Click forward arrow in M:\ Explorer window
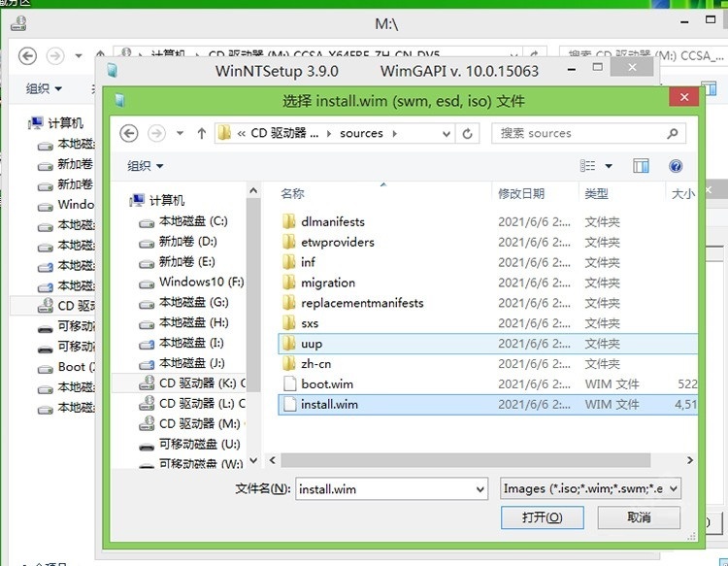728x566 pixels. (x=55, y=56)
